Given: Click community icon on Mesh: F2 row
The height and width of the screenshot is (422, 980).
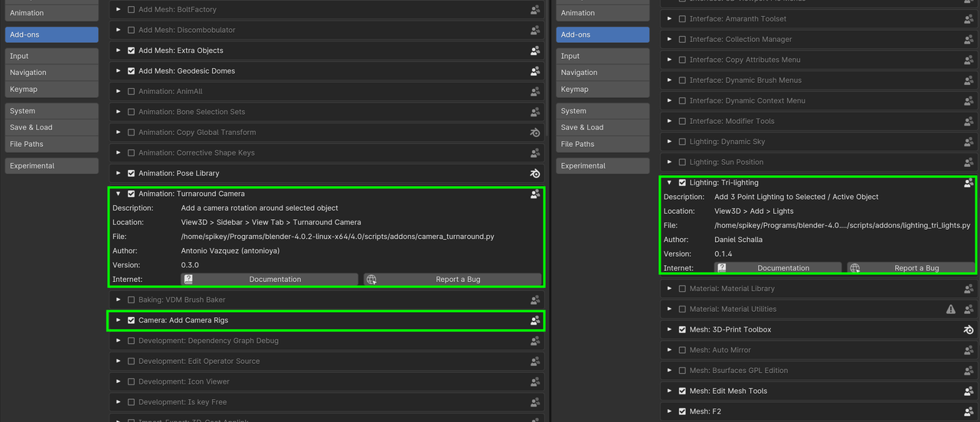Looking at the screenshot, I should click(969, 411).
